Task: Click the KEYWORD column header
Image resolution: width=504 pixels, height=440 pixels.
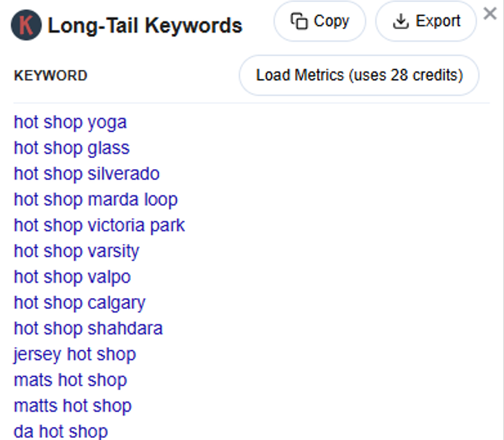Action: pyautogui.click(x=51, y=76)
